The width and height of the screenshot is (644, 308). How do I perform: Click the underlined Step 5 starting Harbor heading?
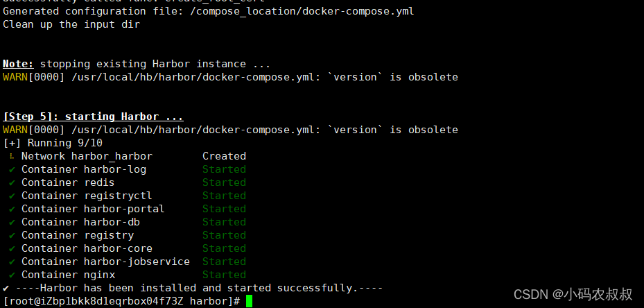pos(93,117)
